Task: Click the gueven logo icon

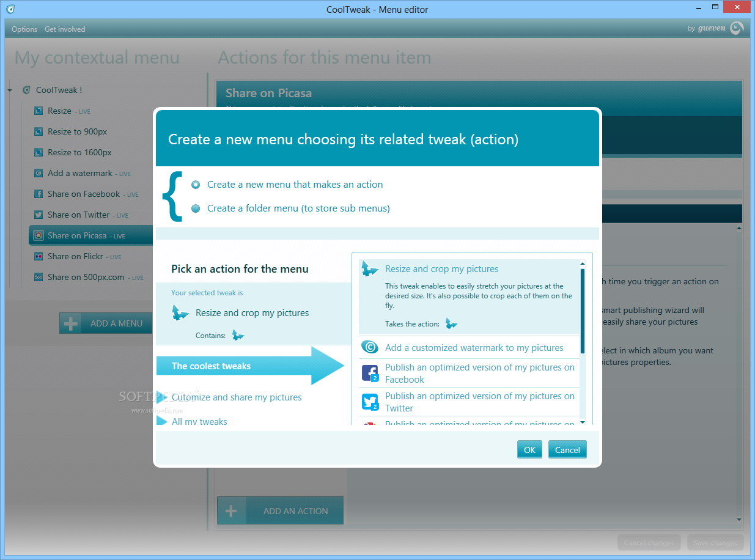Action: [x=737, y=28]
